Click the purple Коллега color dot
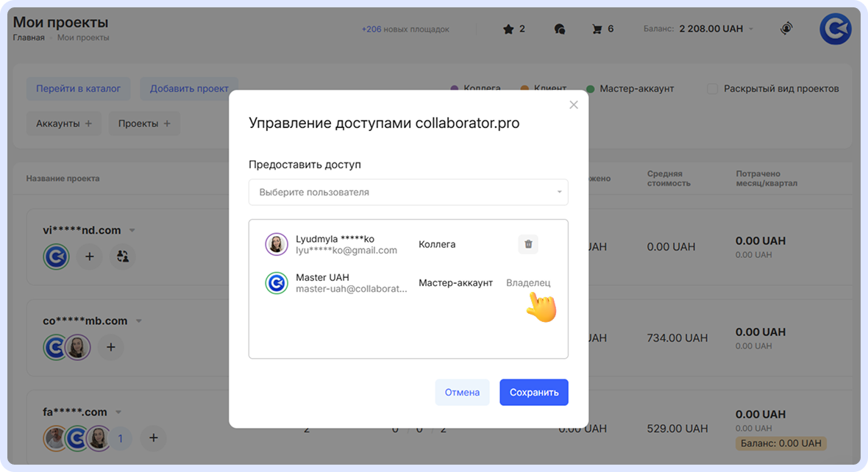This screenshot has height=472, width=868. (x=454, y=88)
